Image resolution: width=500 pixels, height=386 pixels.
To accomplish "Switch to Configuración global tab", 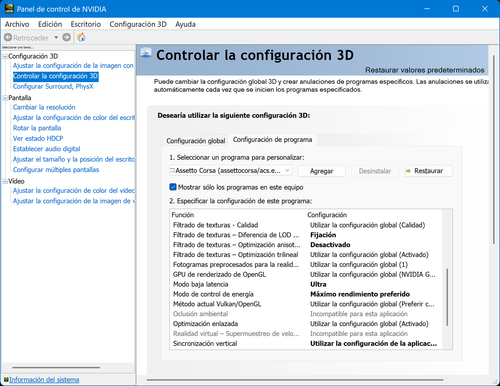I will click(196, 141).
